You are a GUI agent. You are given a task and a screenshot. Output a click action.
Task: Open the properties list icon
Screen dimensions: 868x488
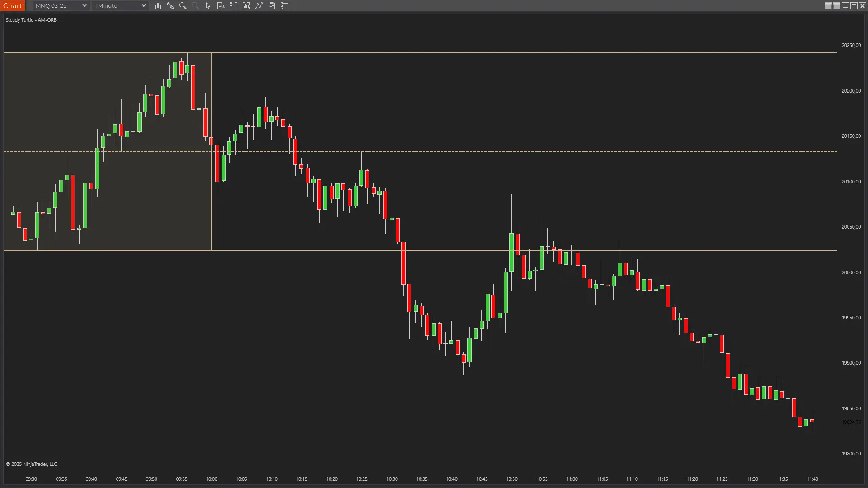click(x=284, y=6)
